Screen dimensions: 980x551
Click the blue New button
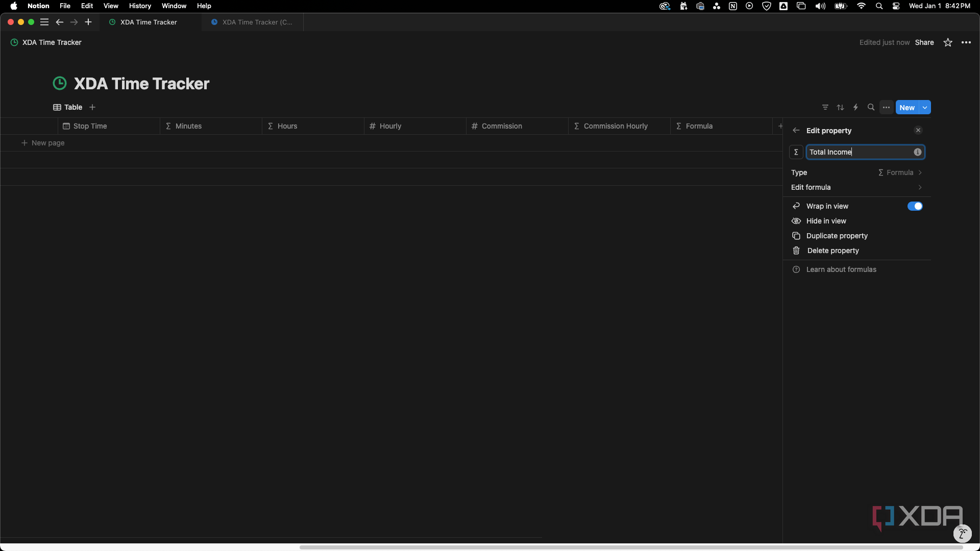[x=907, y=107]
